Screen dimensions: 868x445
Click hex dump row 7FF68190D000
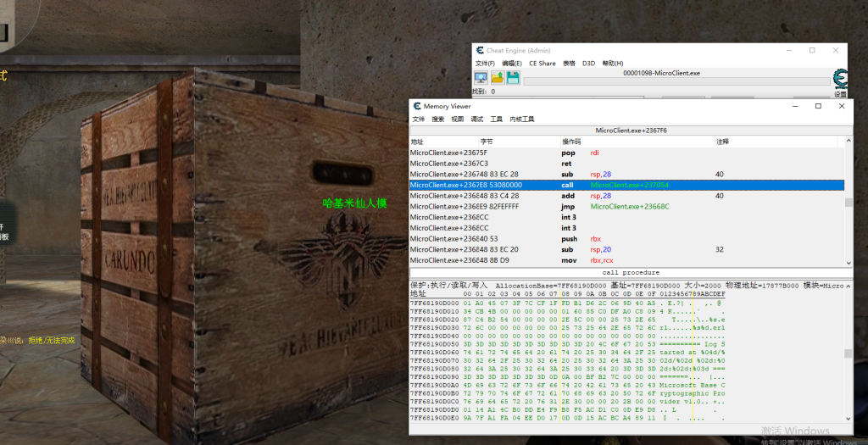coord(567,303)
